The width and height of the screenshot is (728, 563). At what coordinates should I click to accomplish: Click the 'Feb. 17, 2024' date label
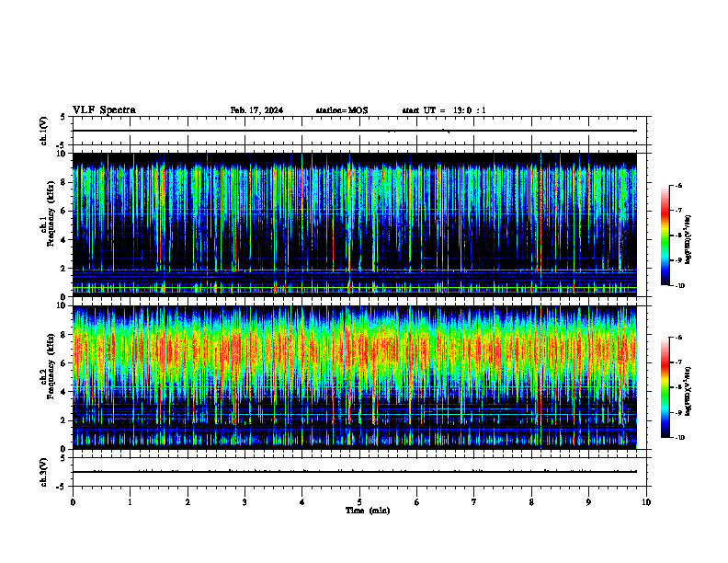[x=256, y=110]
